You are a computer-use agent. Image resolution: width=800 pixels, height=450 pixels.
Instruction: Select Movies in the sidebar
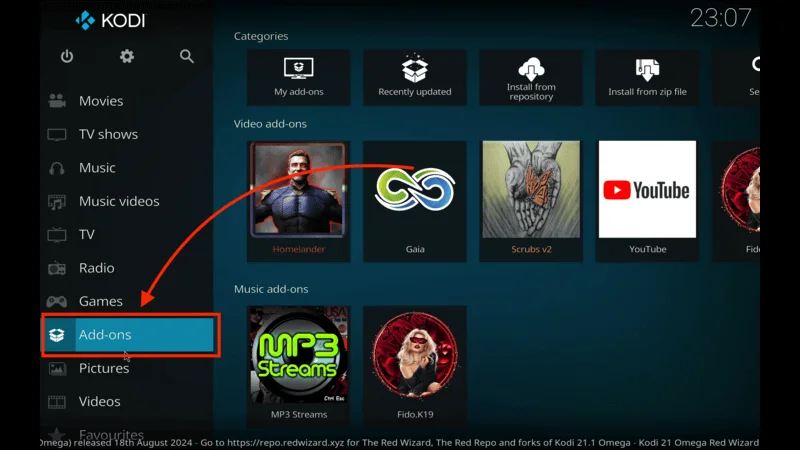[127, 101]
